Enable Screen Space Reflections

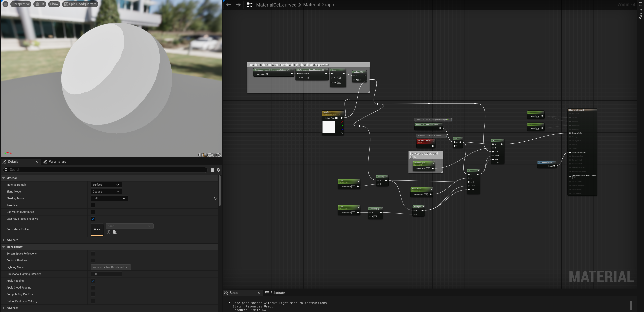[93, 253]
